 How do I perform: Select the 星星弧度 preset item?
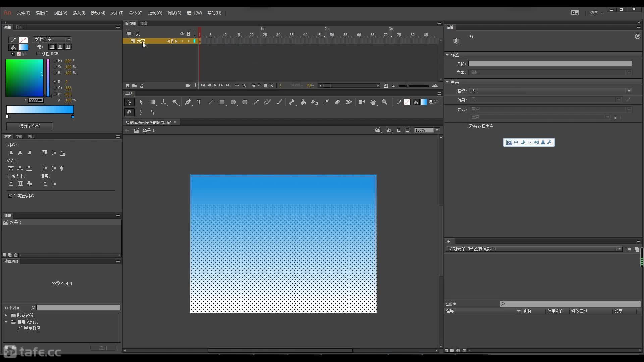tap(32, 328)
